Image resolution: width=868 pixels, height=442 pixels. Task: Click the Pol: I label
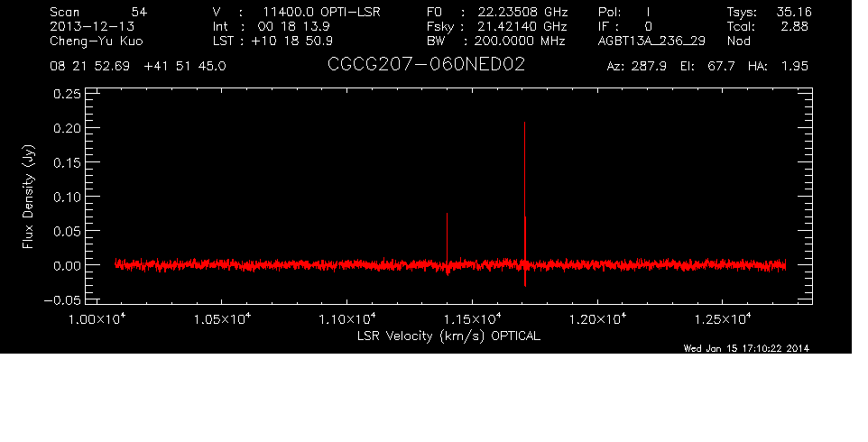624,12
